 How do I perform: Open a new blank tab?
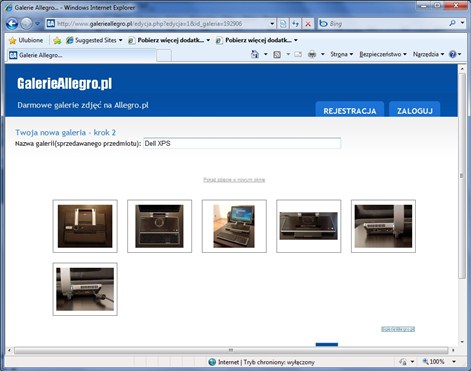(x=164, y=56)
